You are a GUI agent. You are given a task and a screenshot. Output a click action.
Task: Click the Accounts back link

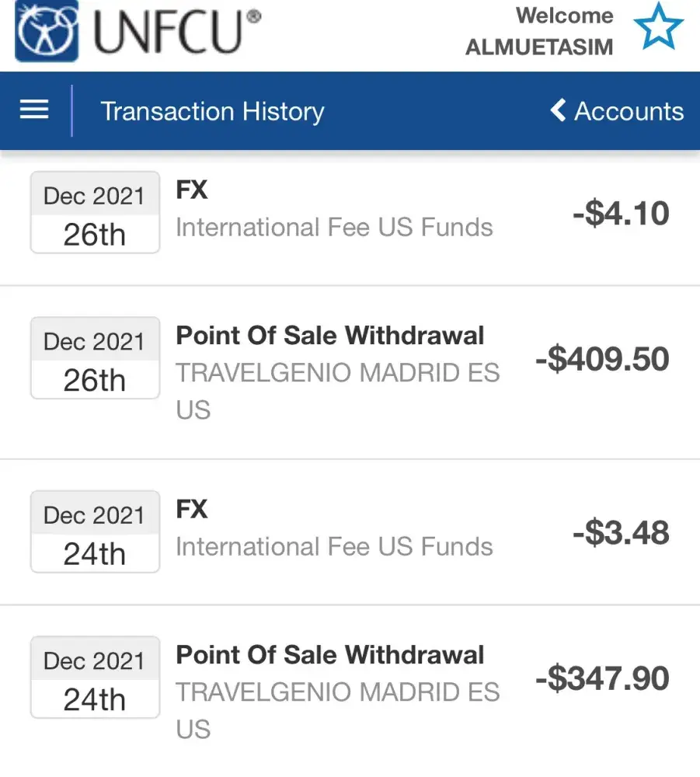[628, 111]
